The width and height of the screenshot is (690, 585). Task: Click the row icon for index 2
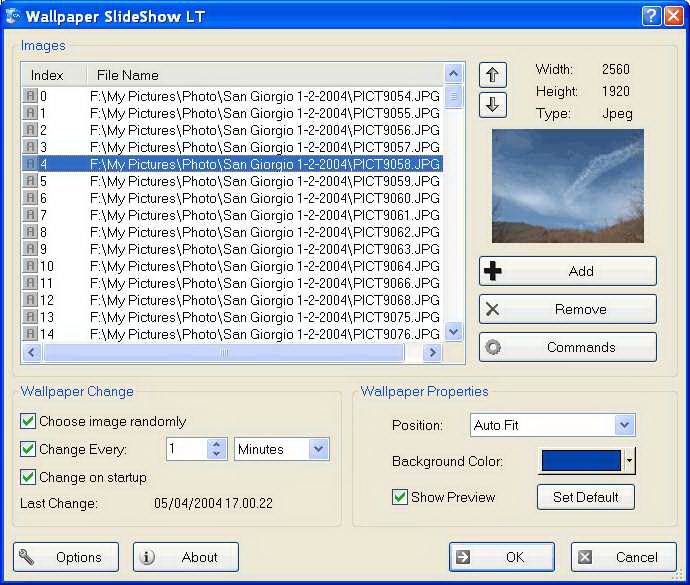click(x=30, y=130)
